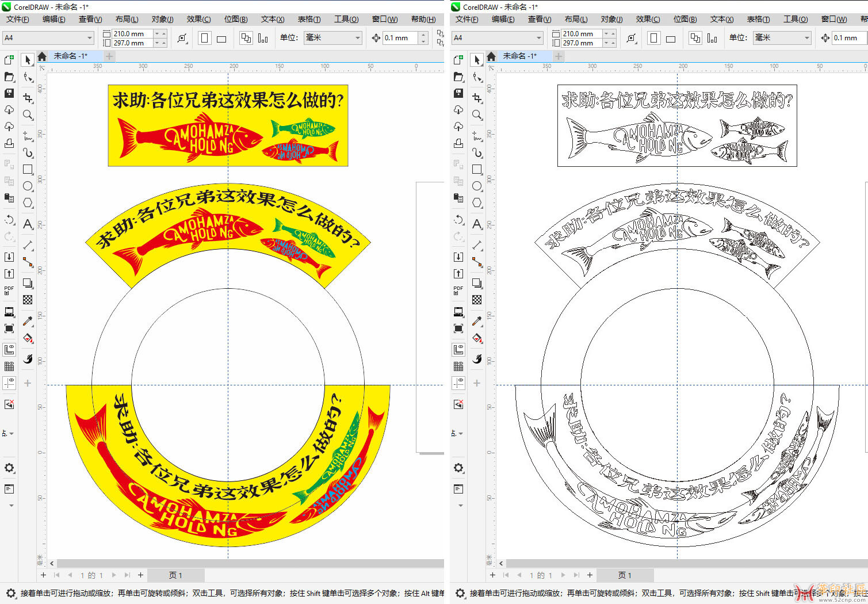Expand Options gear dropdown in left window
Screen dimensions: 868x604
tap(9, 468)
